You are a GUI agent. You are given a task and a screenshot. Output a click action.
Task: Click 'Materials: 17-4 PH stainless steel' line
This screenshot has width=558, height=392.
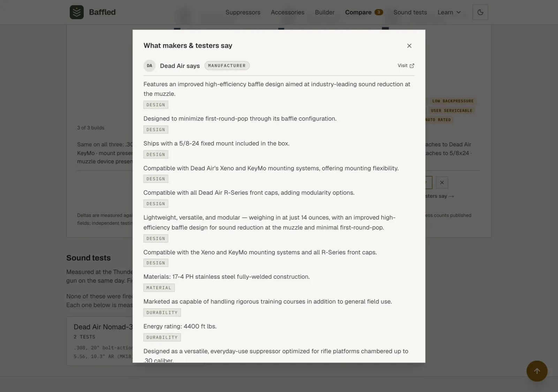(x=227, y=277)
